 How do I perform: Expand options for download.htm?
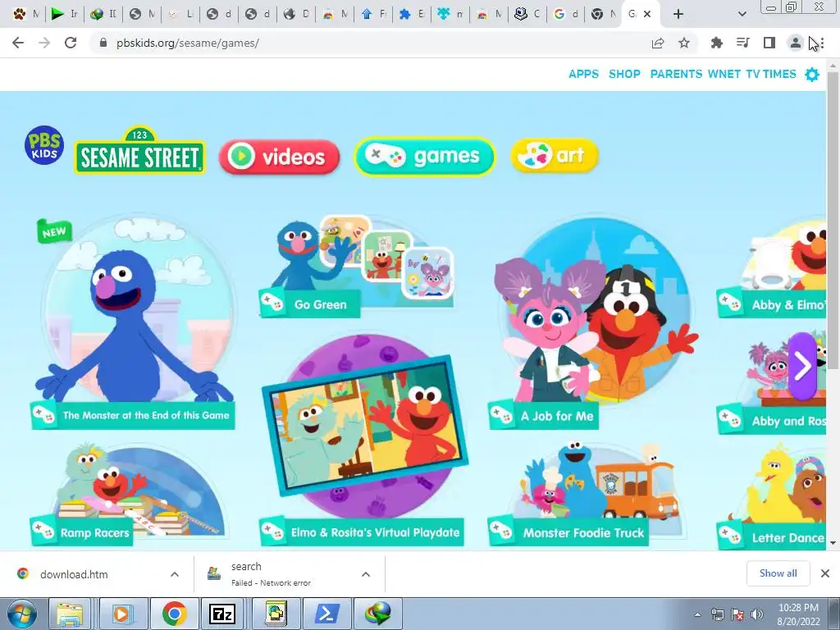[x=175, y=574]
